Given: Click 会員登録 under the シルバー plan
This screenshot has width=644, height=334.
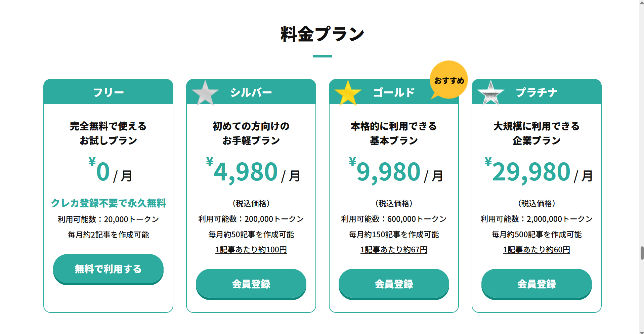Looking at the screenshot, I should pos(251,284).
